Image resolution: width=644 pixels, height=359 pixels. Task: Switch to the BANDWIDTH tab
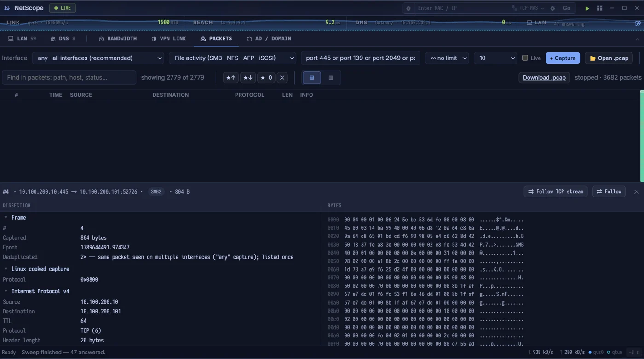coord(118,39)
